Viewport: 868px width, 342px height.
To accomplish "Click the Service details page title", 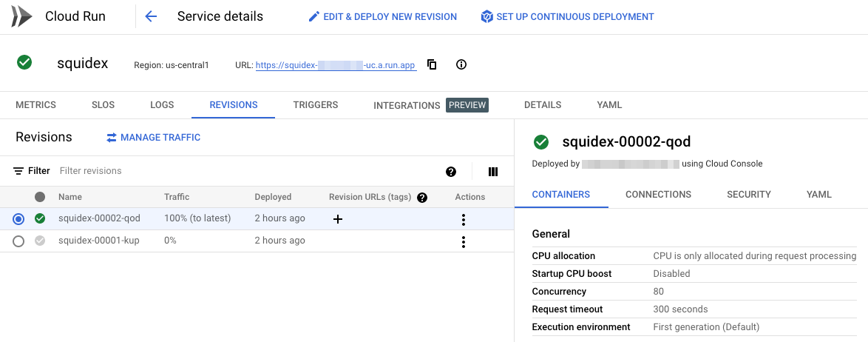I will (x=220, y=16).
